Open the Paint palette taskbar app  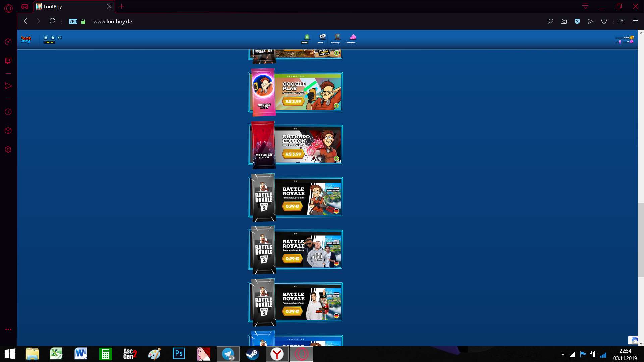point(154,354)
